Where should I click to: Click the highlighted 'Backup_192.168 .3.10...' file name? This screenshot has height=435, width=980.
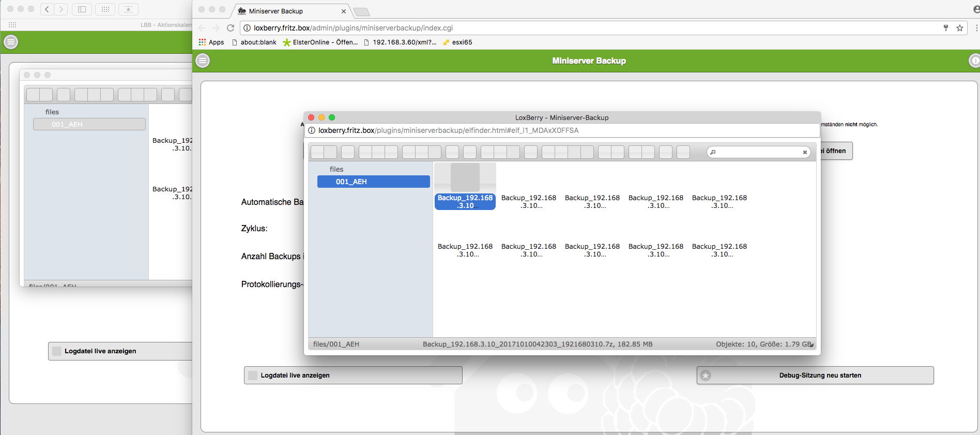[465, 202]
